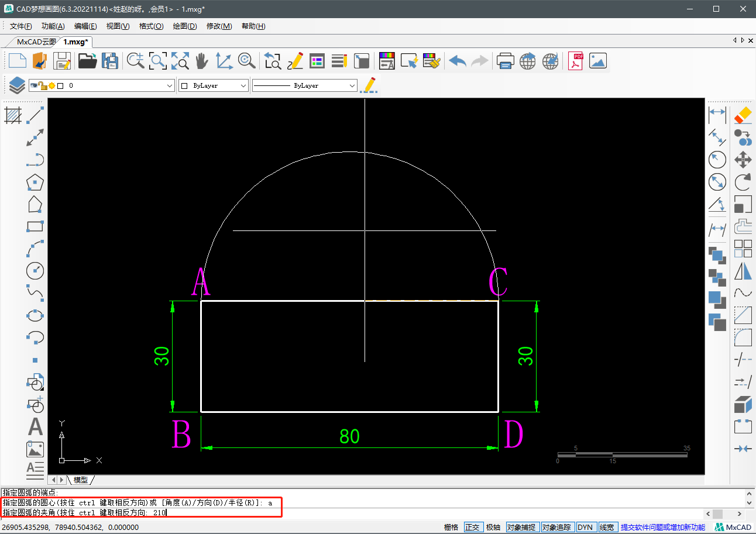This screenshot has height=534, width=756.
Task: Click the Pan hand tool
Action: [x=201, y=61]
